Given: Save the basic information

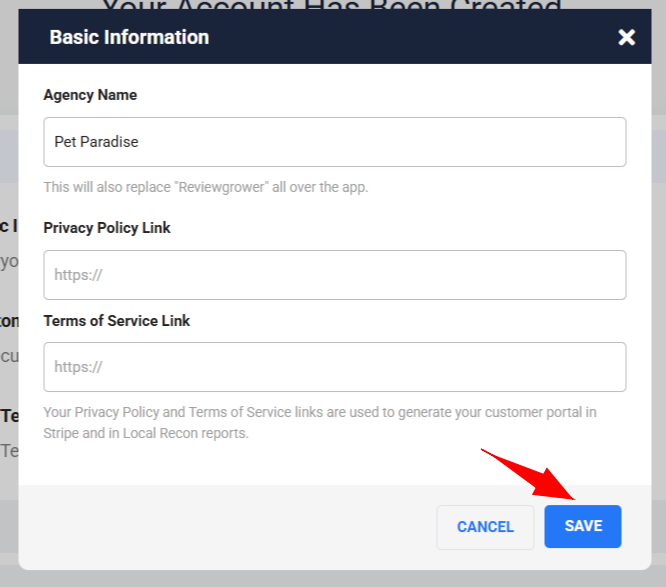Looking at the screenshot, I should tap(582, 526).
